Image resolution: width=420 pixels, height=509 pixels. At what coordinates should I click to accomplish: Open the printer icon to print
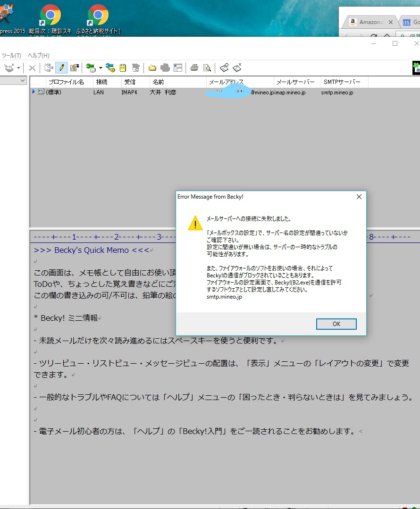coord(194,68)
